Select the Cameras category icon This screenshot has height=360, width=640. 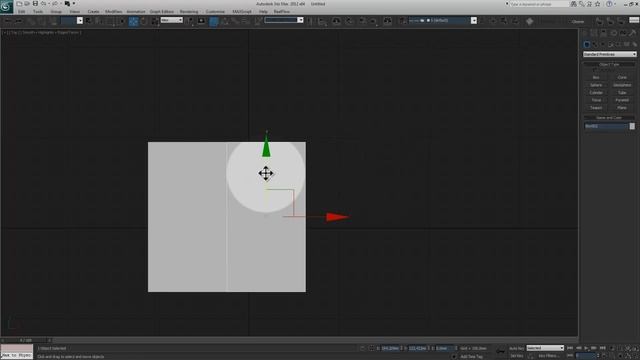click(611, 44)
